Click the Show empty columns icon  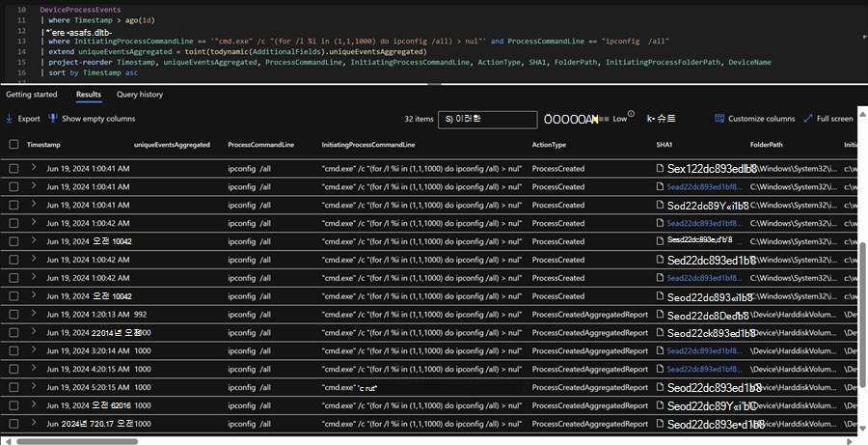point(53,119)
